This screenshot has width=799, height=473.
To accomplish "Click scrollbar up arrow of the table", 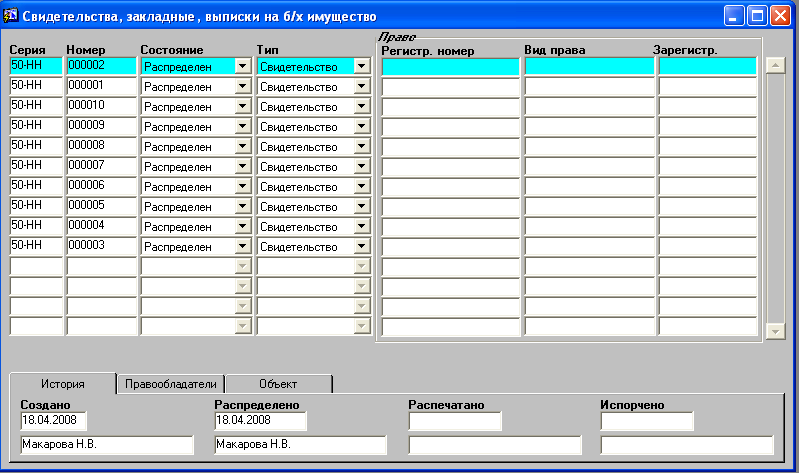I will coord(775,65).
